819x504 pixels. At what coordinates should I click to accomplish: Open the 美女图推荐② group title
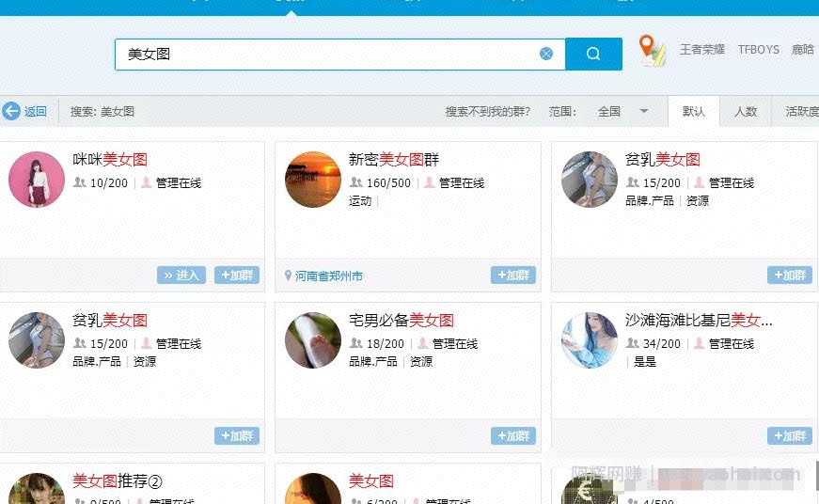click(118, 480)
